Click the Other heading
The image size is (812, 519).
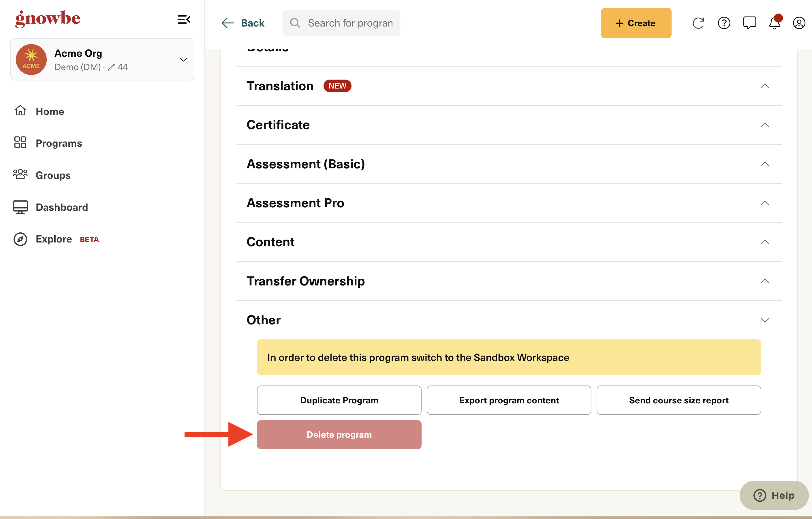pyautogui.click(x=263, y=320)
